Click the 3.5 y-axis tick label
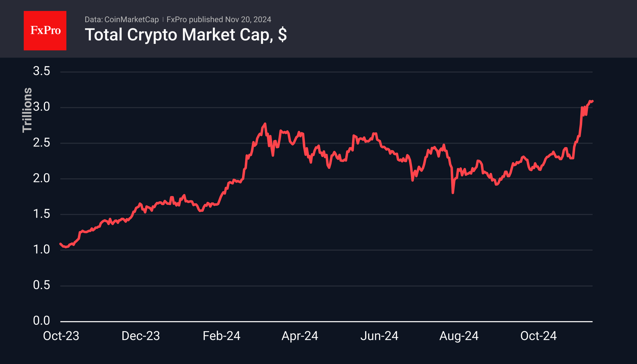637x364 pixels. [x=41, y=71]
